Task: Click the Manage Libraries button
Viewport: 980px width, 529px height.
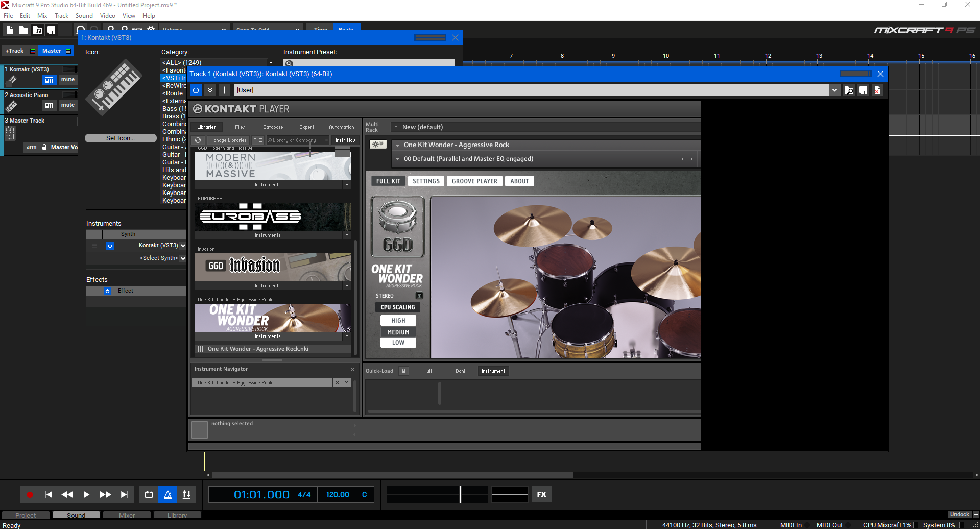Action: 228,140
